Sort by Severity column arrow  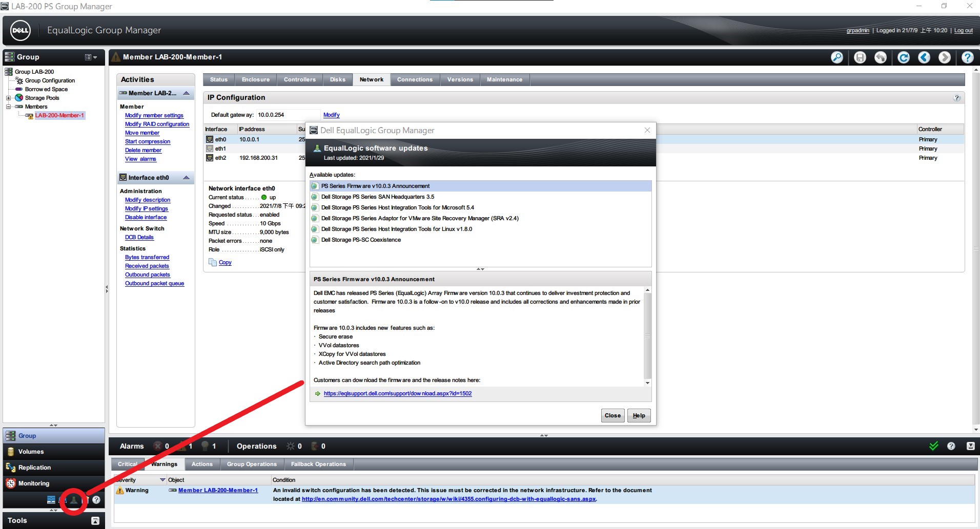163,480
